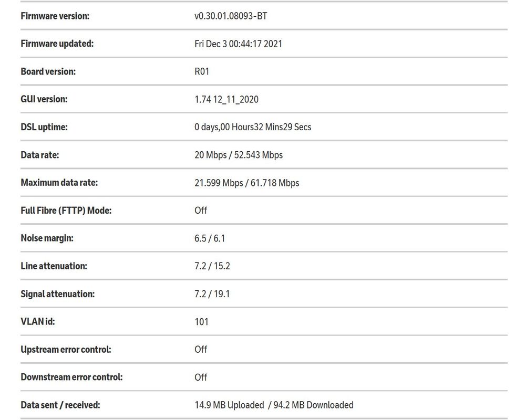Image resolution: width=525 pixels, height=420 pixels.
Task: Select the 20 Mbps / 52.543 Mbps value
Action: click(x=239, y=155)
